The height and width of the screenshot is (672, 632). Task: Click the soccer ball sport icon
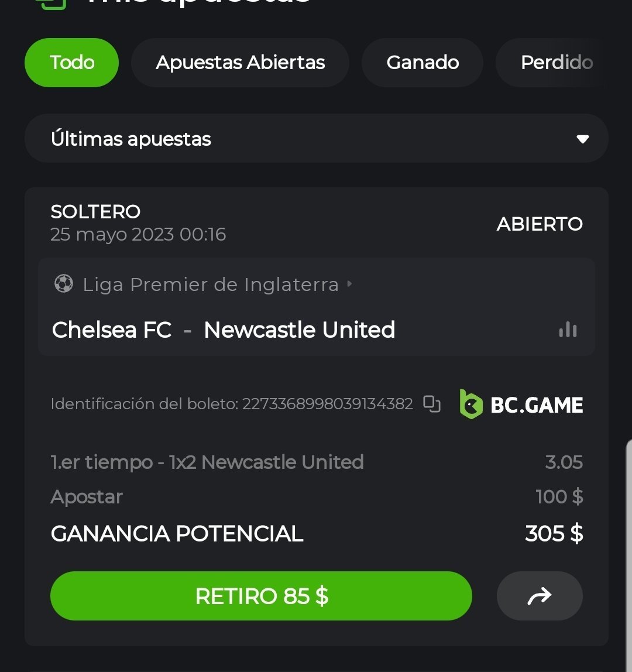pos(63,284)
